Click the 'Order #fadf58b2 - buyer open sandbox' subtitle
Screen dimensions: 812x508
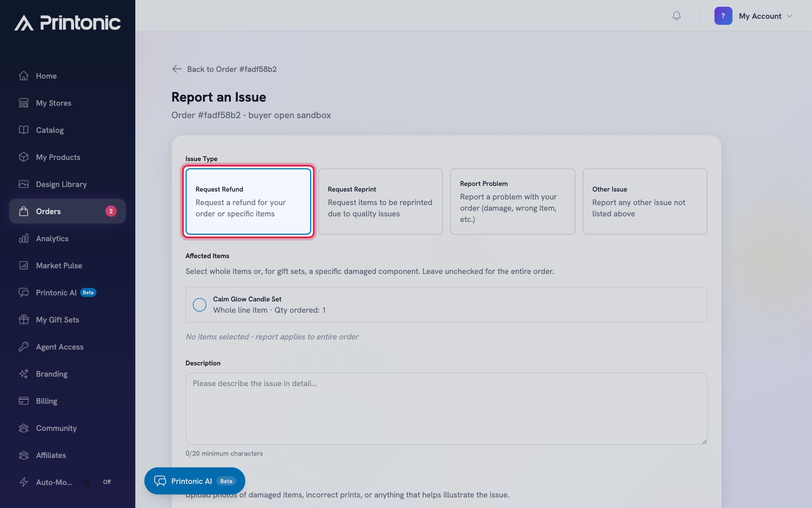(x=251, y=115)
